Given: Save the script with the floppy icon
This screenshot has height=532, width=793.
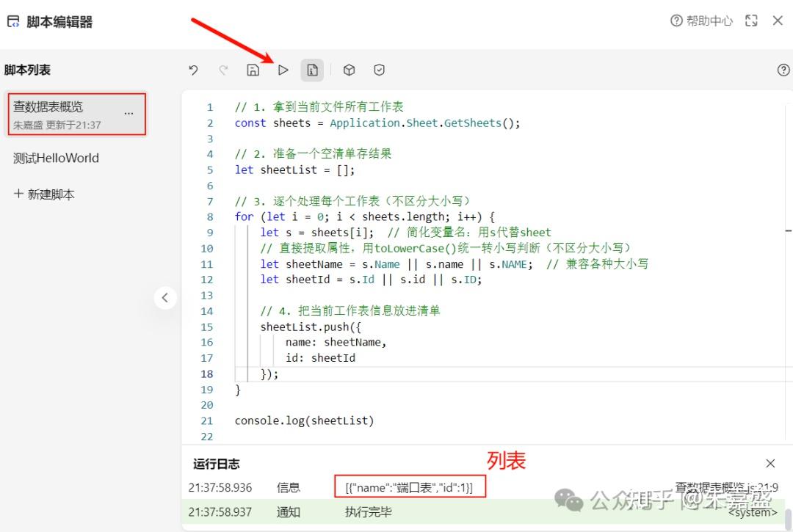Looking at the screenshot, I should click(x=253, y=70).
